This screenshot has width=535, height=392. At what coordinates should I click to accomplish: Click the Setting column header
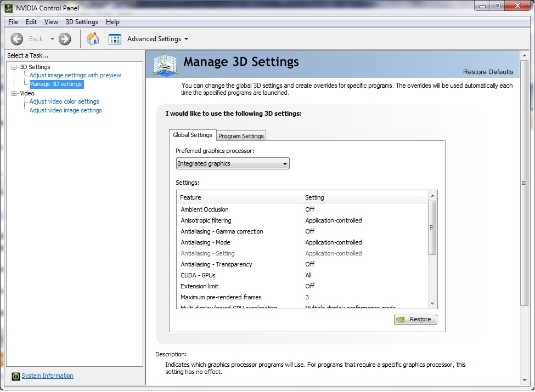coord(365,197)
